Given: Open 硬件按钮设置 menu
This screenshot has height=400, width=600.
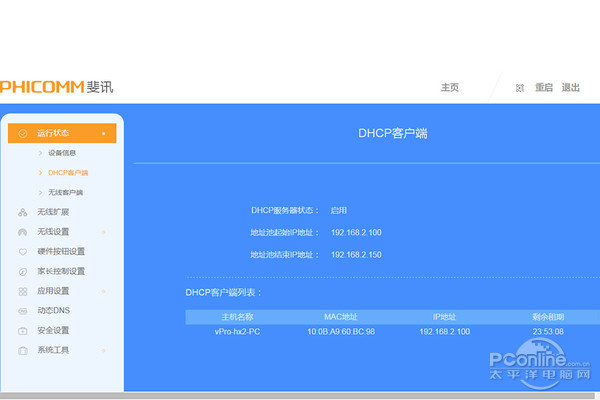Looking at the screenshot, I should pos(61,251).
